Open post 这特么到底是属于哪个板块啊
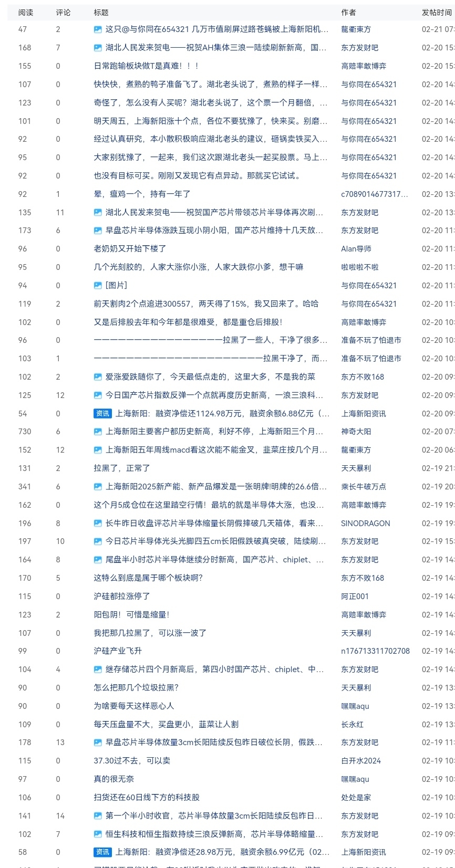Image resolution: width=455 pixels, height=868 pixels. (148, 578)
